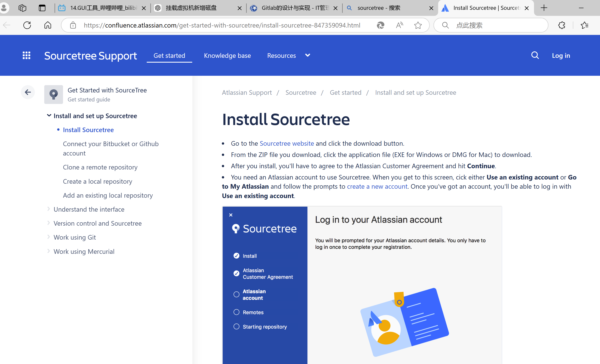Click the Sourcetree Support title
The width and height of the screenshot is (600, 364).
pos(90,56)
